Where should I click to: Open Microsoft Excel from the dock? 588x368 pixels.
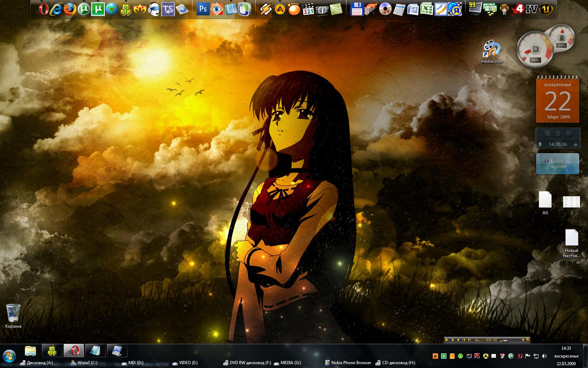427,9
